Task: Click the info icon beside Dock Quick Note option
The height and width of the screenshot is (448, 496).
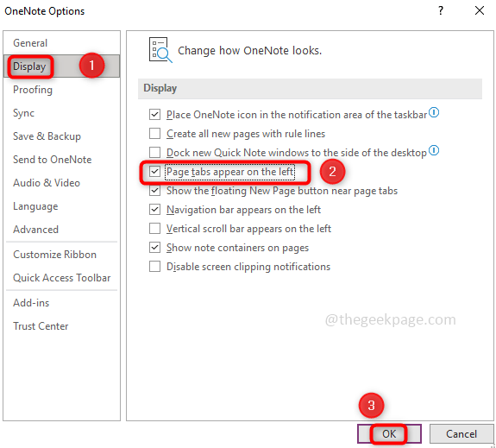Action: pos(434,150)
